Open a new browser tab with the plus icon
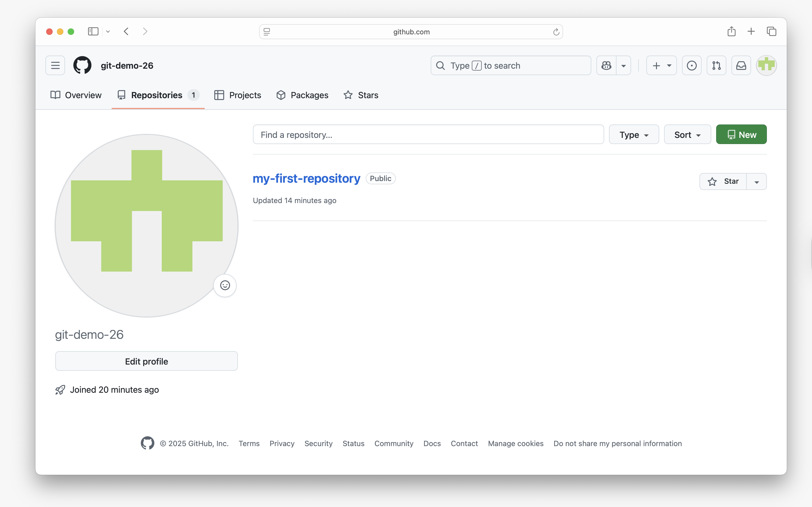 tap(751, 31)
